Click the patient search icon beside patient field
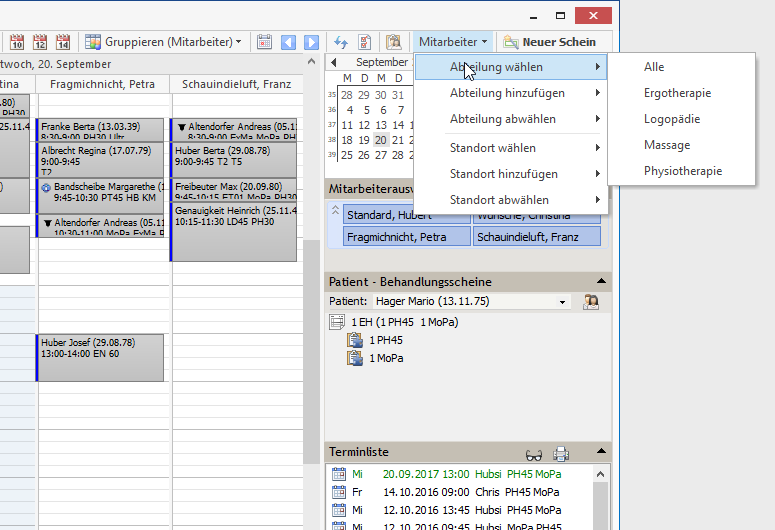The image size is (775, 530). (x=591, y=301)
